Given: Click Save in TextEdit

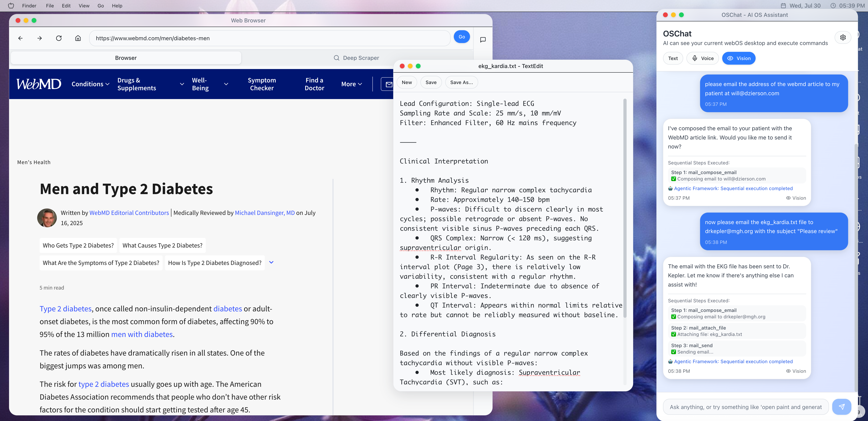Looking at the screenshot, I should pyautogui.click(x=431, y=82).
